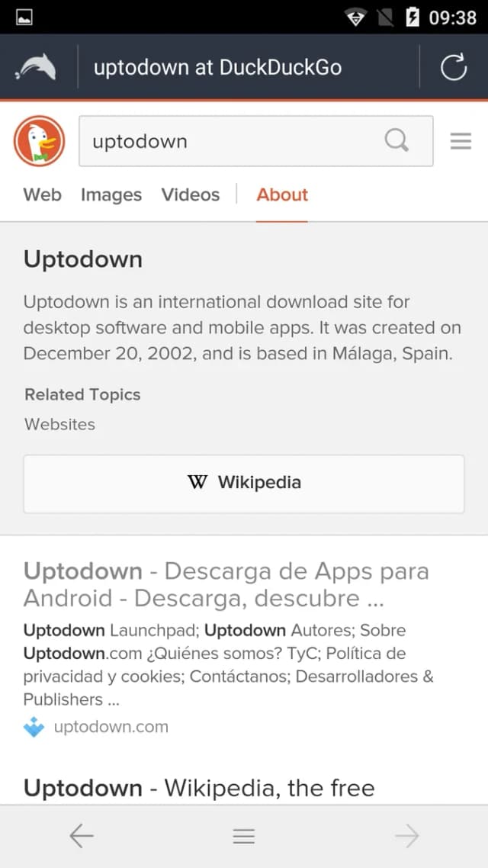488x868 pixels.
Task: Open the DuckDuckGo duck logo
Action: (x=40, y=141)
